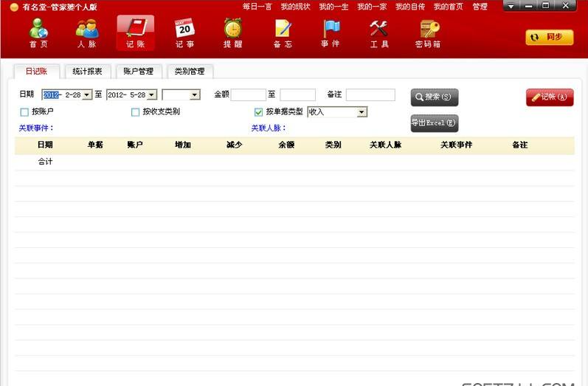Enable the 按账户 checkbox
This screenshot has height=386, width=588.
pyautogui.click(x=24, y=112)
